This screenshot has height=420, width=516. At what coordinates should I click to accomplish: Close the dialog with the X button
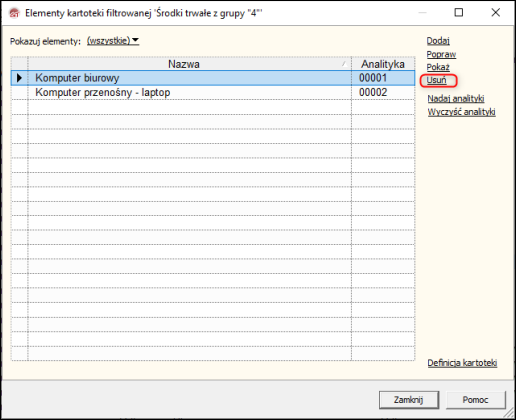click(496, 13)
